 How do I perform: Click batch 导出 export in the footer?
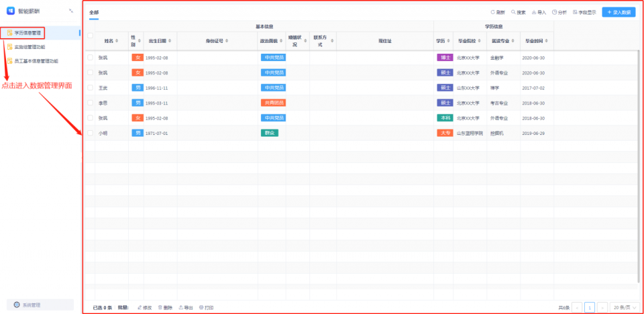point(185,307)
